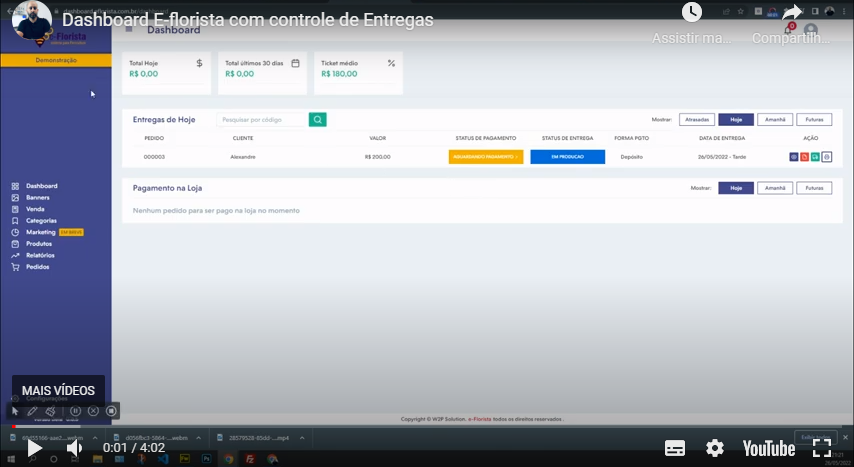Click the Pesquisar por código search field

263,119
